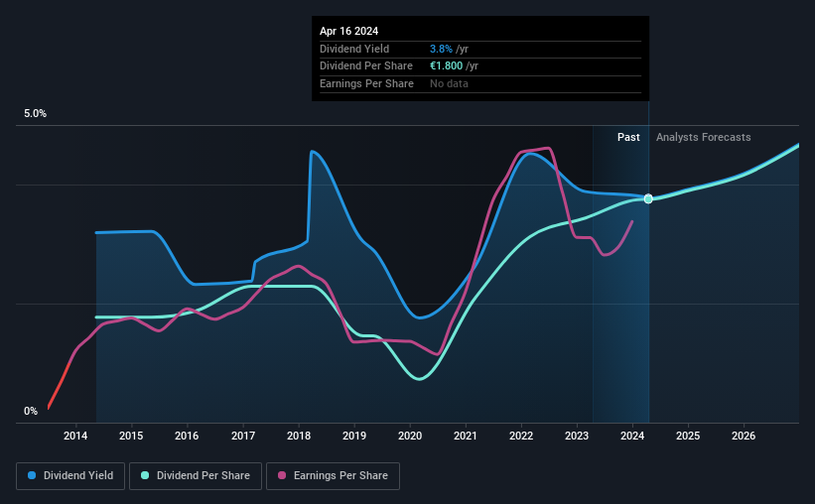Click the 2021 x-axis label

click(x=466, y=436)
